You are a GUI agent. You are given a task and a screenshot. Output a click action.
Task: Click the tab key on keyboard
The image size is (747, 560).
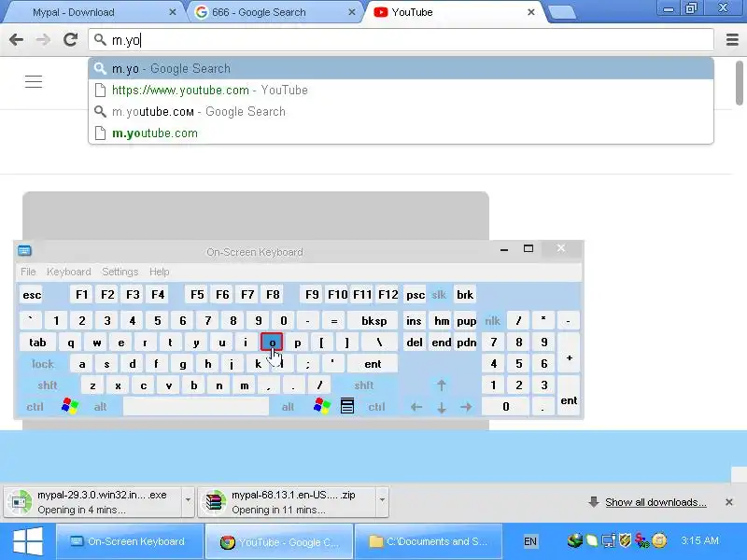pyautogui.click(x=37, y=343)
